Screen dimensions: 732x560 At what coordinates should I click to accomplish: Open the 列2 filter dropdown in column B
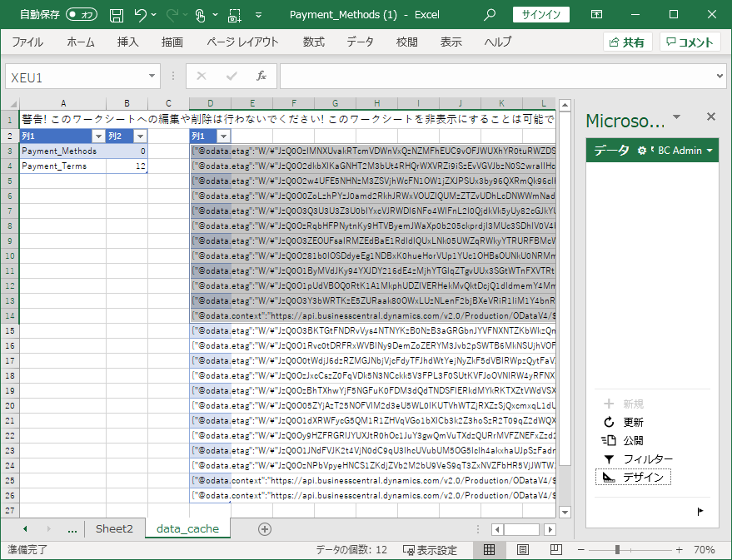pos(140,136)
